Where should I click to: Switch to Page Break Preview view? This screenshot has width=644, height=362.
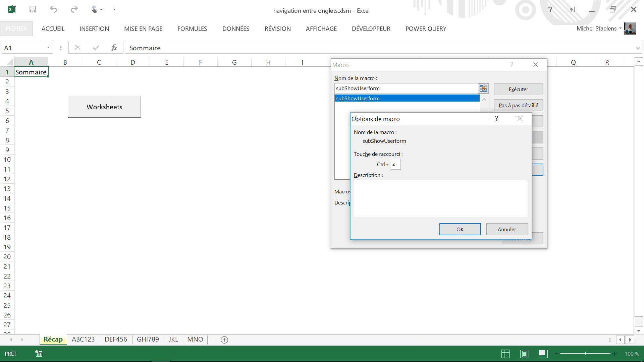543,354
